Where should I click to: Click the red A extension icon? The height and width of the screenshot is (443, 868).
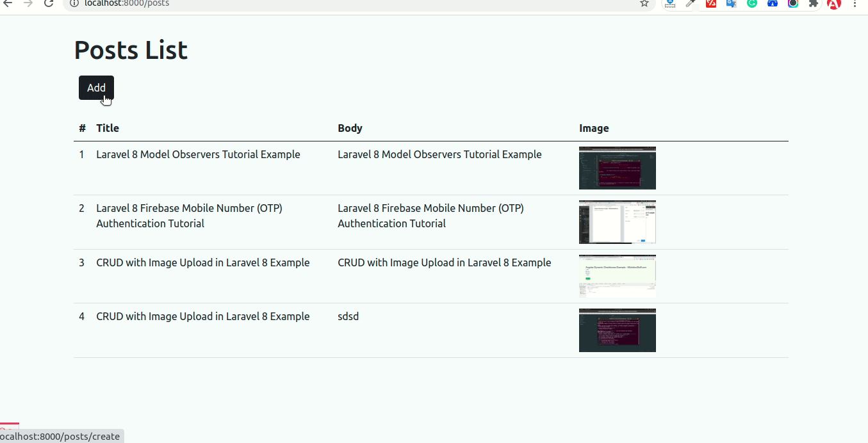click(835, 4)
